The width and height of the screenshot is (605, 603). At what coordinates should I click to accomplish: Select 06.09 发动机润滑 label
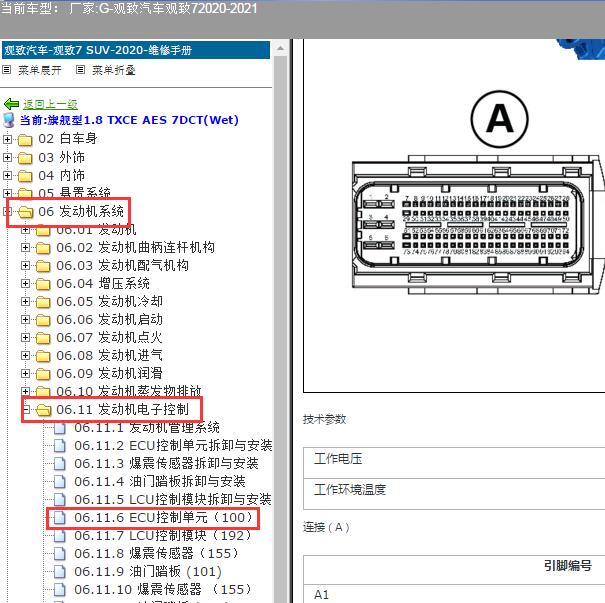pos(109,373)
